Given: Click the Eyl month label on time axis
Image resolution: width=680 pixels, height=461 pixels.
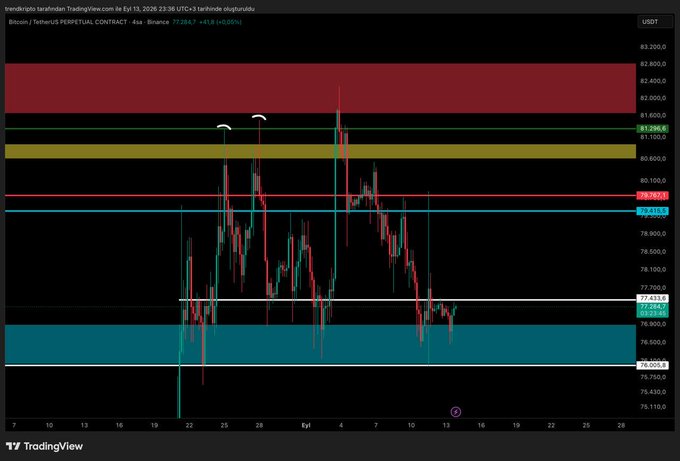Looking at the screenshot, I should tap(306, 425).
